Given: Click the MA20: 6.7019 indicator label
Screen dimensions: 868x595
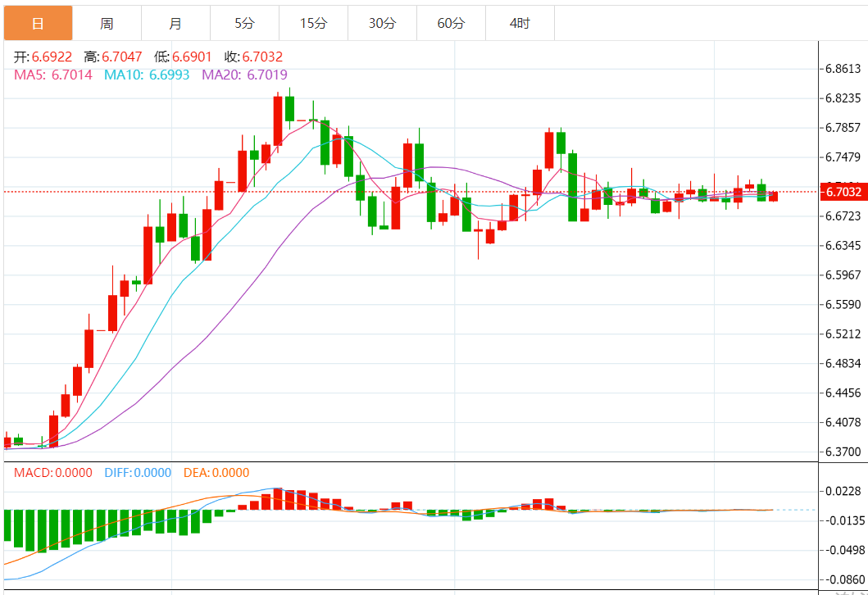Looking at the screenshot, I should click(x=245, y=75).
